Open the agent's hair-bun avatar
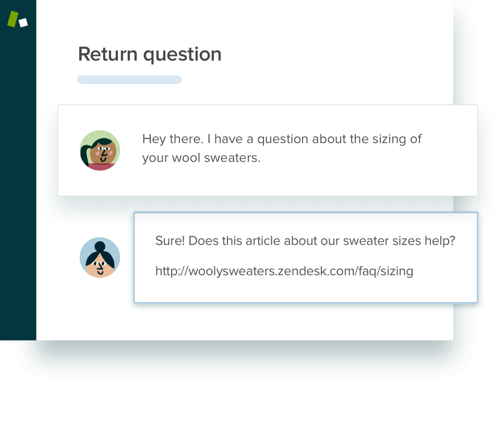Image resolution: width=504 pixels, height=422 pixels. [x=100, y=257]
